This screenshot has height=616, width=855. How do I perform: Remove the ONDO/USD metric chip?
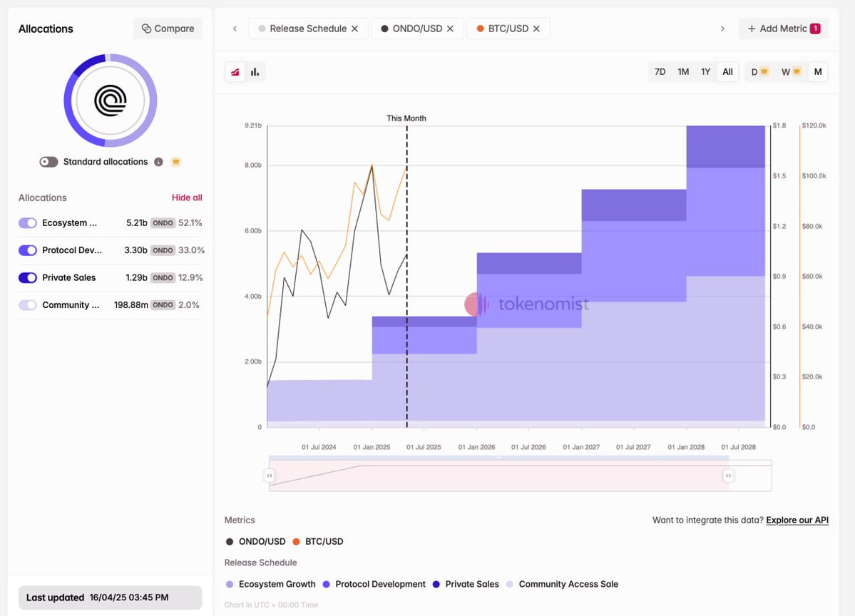[x=450, y=29]
